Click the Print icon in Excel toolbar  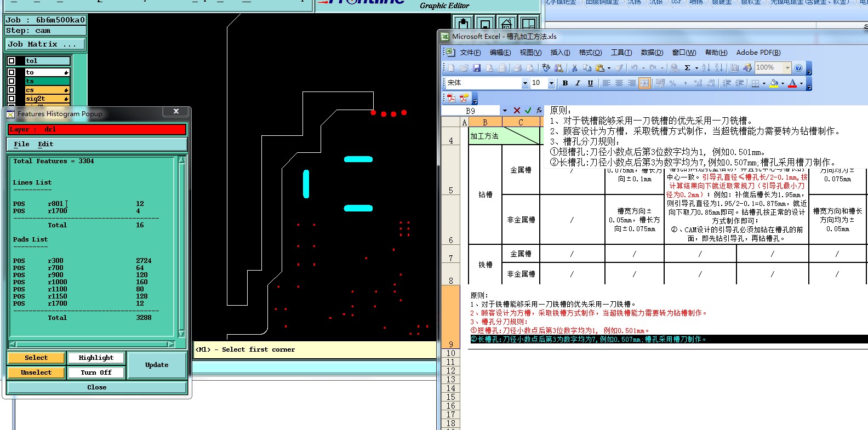point(517,68)
